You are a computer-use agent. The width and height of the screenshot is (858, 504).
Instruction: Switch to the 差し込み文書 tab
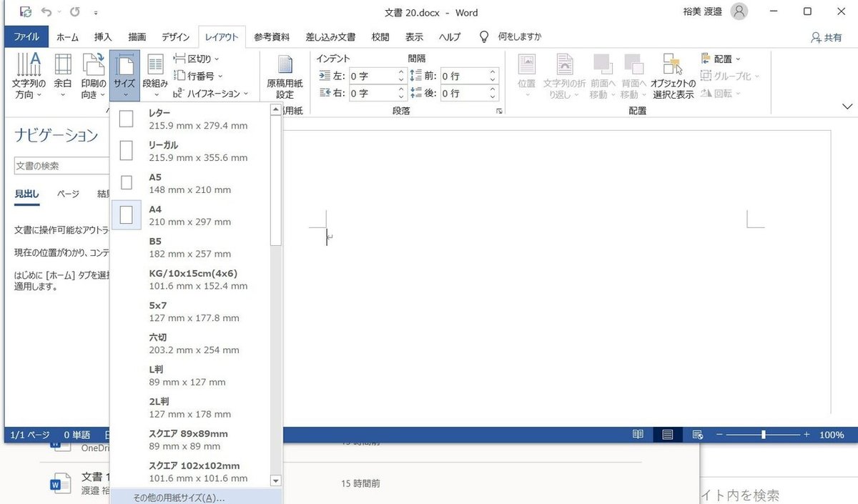pos(330,37)
